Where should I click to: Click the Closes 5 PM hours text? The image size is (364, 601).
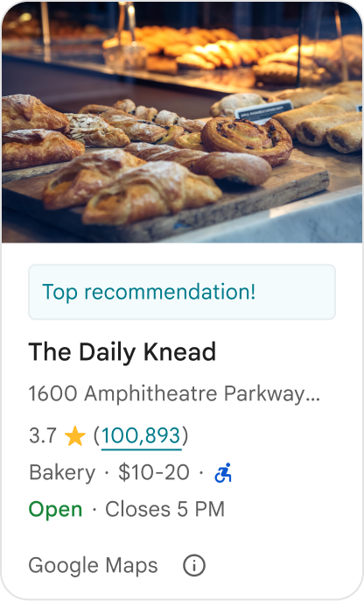(165, 509)
